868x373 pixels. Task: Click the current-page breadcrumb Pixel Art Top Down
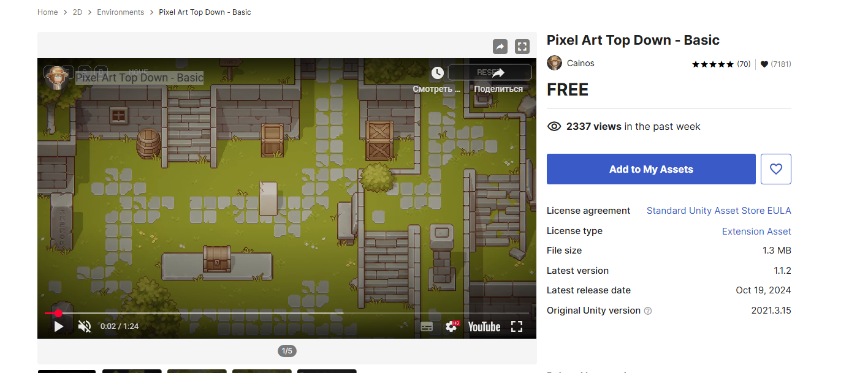coord(205,12)
